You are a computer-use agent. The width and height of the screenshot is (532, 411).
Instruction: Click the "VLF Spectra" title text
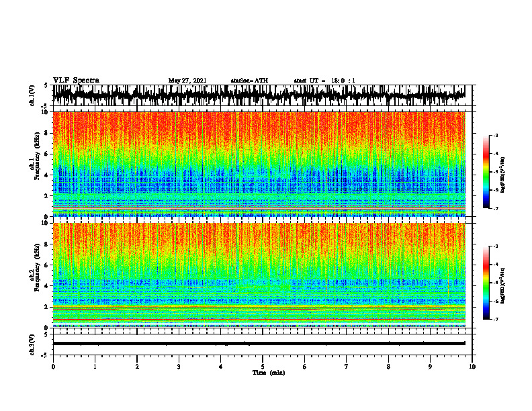pos(76,80)
